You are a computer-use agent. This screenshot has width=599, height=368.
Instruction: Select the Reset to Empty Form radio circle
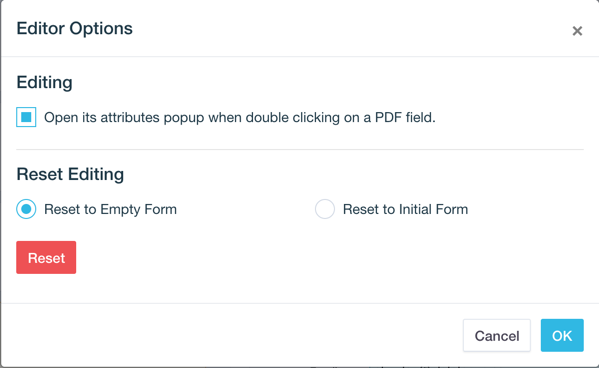(26, 209)
